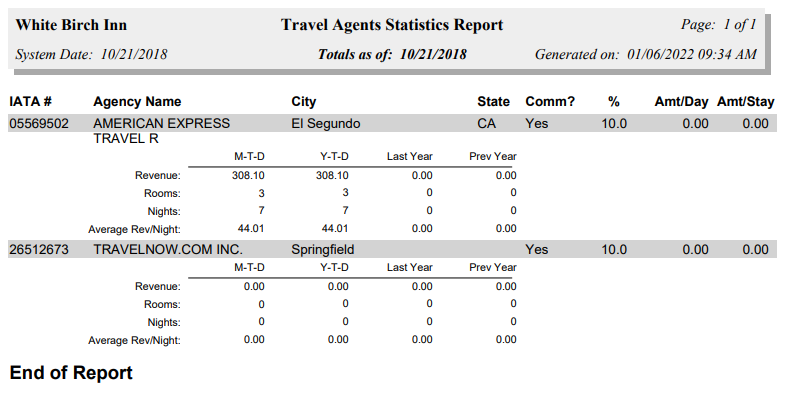The height and width of the screenshot is (396, 785).
Task: Select the White Birch Inn heading
Action: (71, 25)
